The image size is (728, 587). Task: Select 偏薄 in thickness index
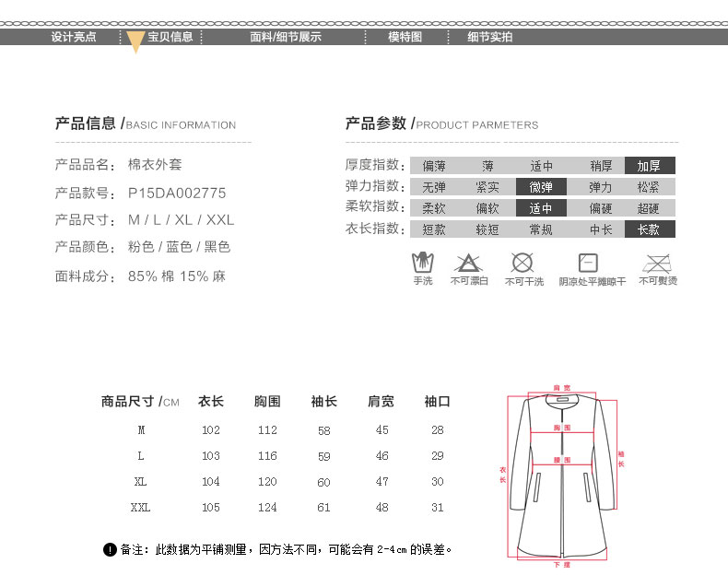(434, 166)
